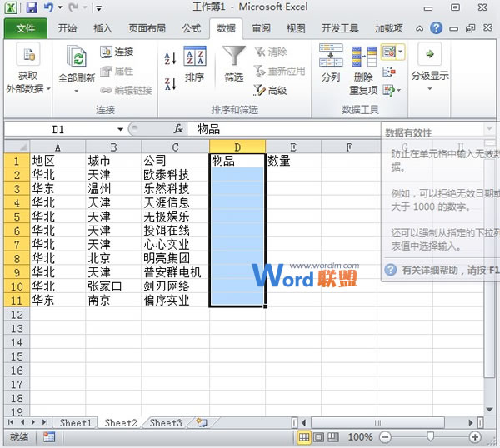This screenshot has height=448, width=500.
Task: Click Reapply filter (重新应用)
Action: point(280,71)
